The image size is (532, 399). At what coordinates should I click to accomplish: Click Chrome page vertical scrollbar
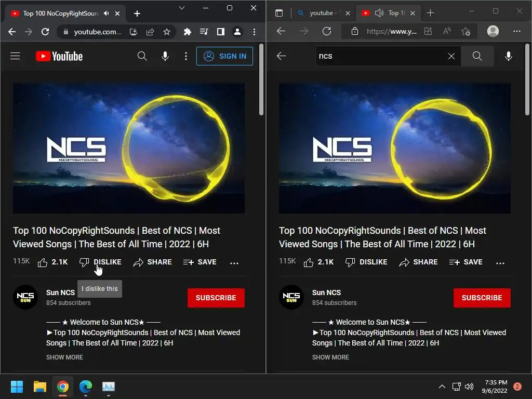click(x=261, y=80)
